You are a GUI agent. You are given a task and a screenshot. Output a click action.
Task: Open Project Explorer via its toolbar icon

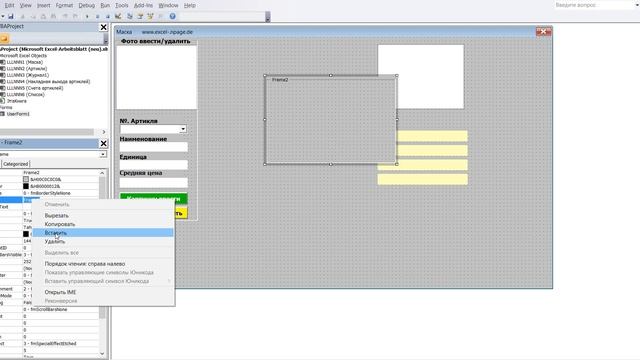point(130,16)
